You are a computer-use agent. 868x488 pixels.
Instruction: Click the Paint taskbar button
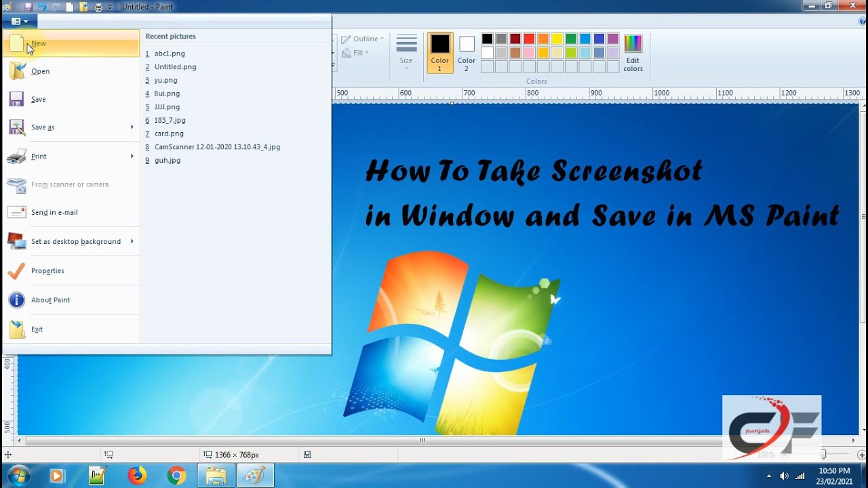(255, 476)
